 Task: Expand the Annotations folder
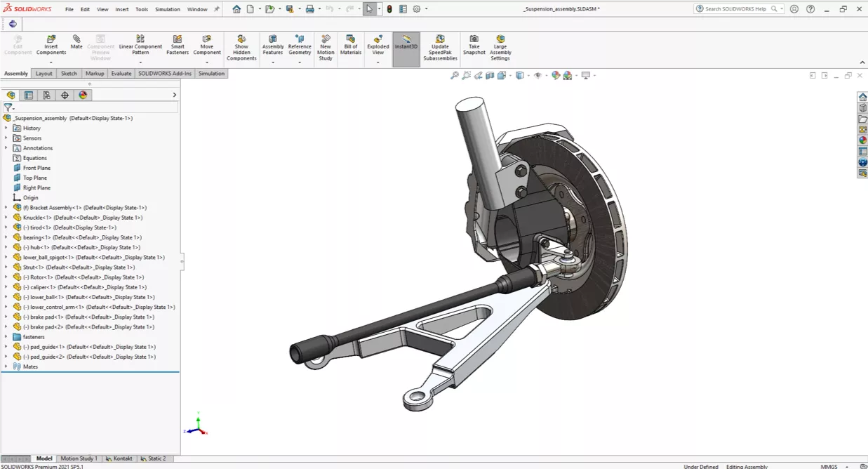click(6, 147)
